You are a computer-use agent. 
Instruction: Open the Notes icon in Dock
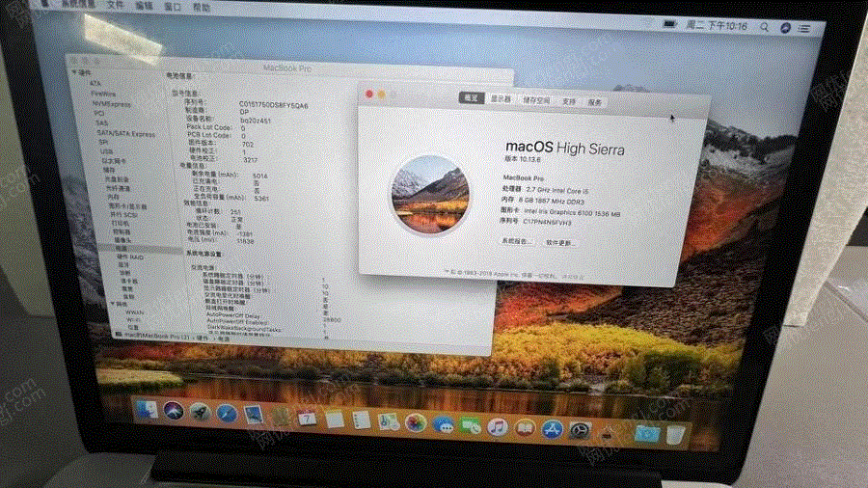335,419
